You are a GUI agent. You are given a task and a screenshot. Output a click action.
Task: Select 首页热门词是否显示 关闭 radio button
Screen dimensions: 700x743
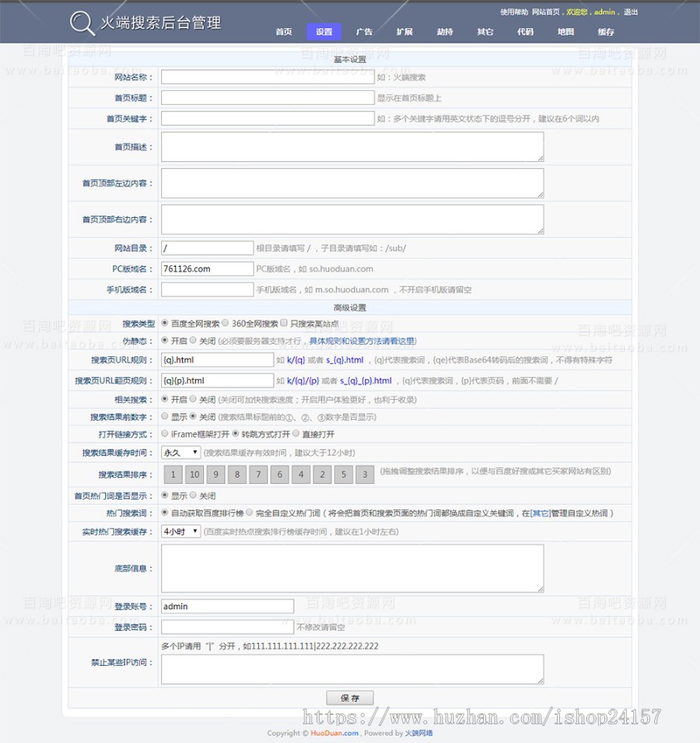point(193,495)
